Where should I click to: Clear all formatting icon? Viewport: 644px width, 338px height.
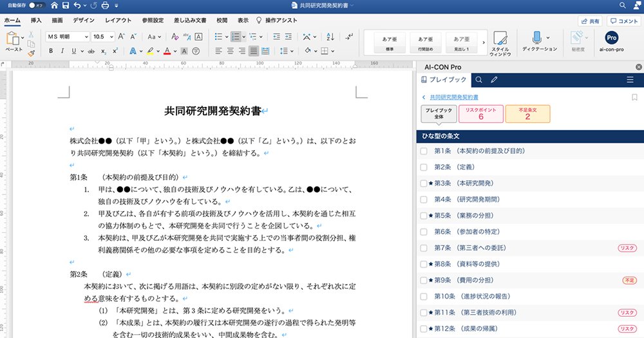(175, 37)
